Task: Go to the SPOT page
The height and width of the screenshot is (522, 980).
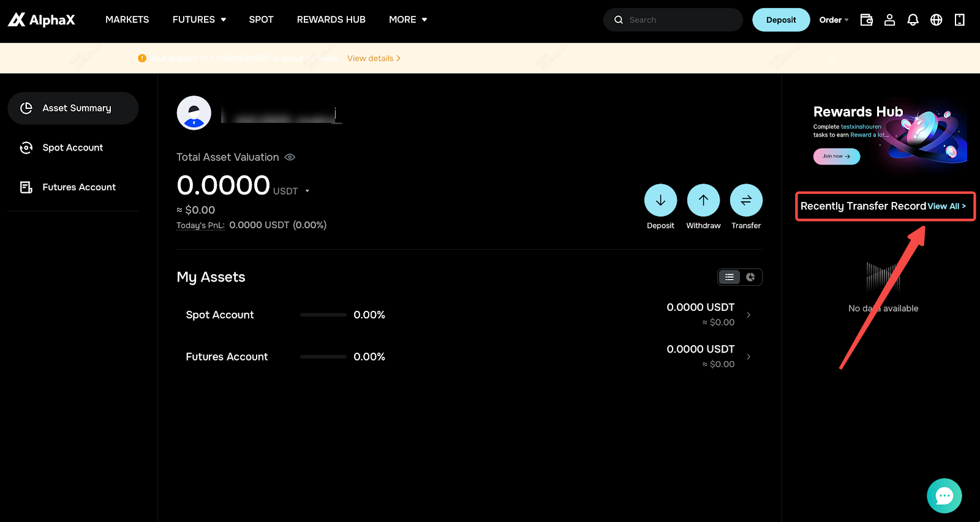Action: coord(261,20)
